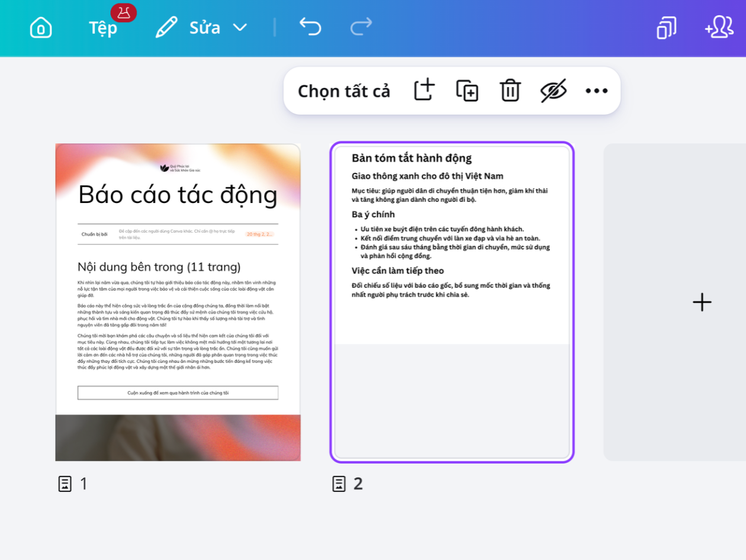Screen dimensions: 746x560
Task: Click 'Giao thông xanh cho đô thị Việt Nam'
Action: (427, 176)
